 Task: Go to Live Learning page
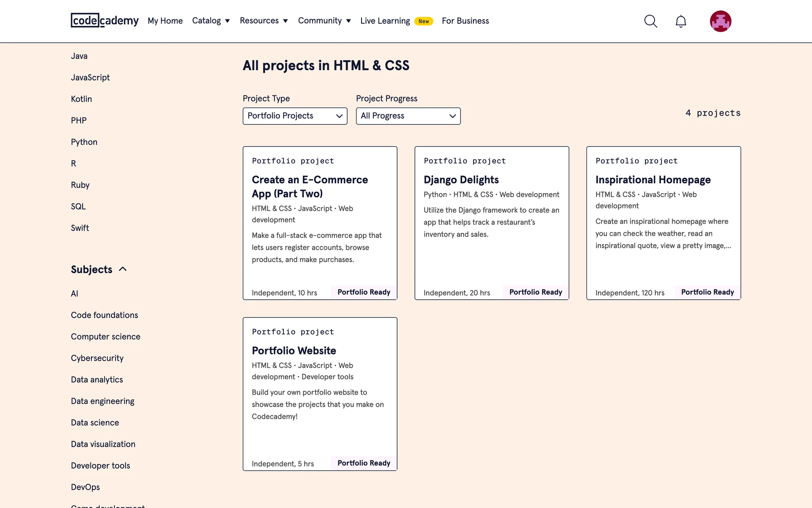385,21
